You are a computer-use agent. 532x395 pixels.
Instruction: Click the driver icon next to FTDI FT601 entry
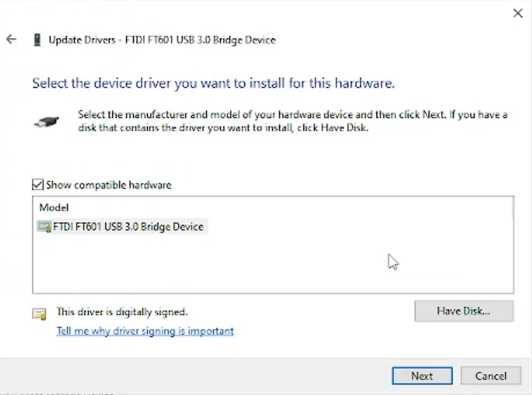pyautogui.click(x=44, y=227)
